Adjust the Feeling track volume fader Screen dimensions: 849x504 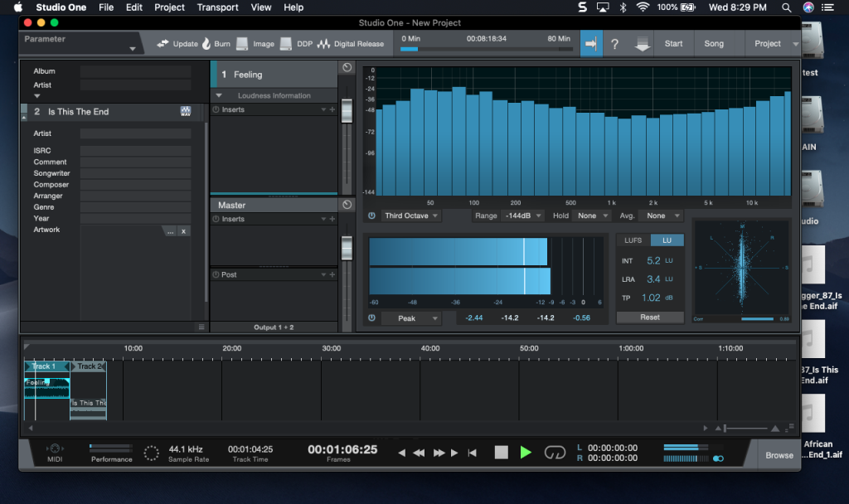coord(347,111)
